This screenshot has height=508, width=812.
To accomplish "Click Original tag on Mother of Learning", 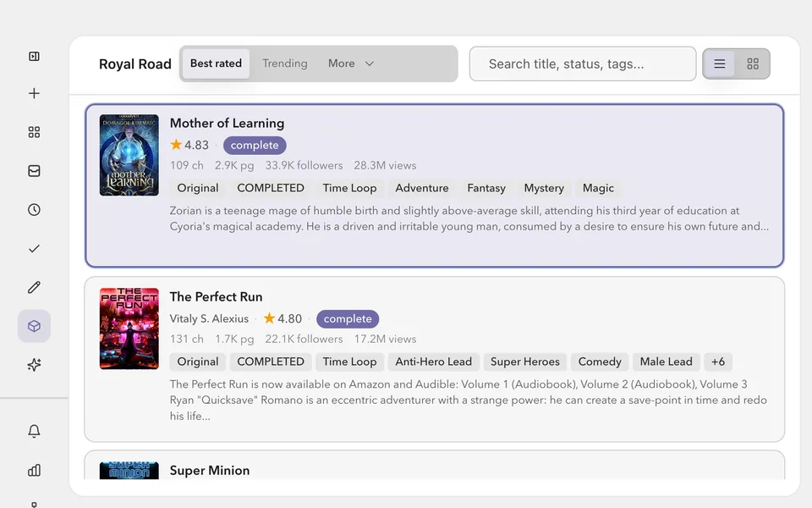I will point(198,188).
